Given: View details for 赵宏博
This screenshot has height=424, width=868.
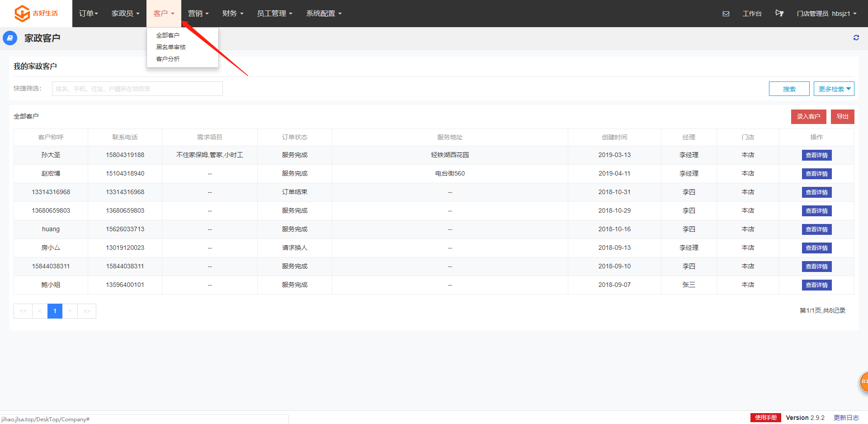Looking at the screenshot, I should coord(816,174).
